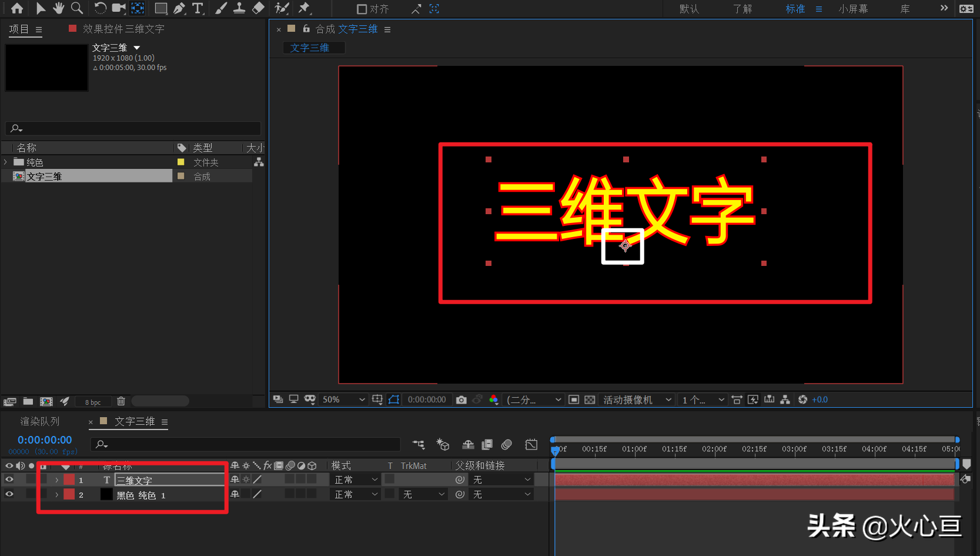This screenshot has width=980, height=556.
Task: Select the Hand tool
Action: click(58, 8)
